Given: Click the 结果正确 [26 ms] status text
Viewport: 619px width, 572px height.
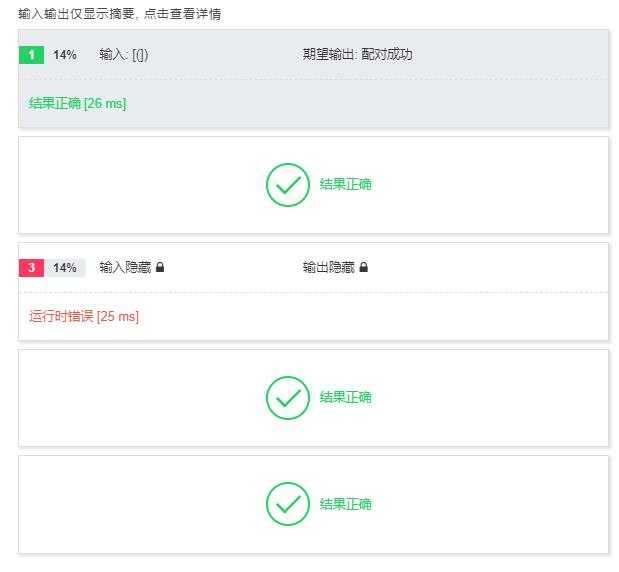Looking at the screenshot, I should pyautogui.click(x=77, y=103).
